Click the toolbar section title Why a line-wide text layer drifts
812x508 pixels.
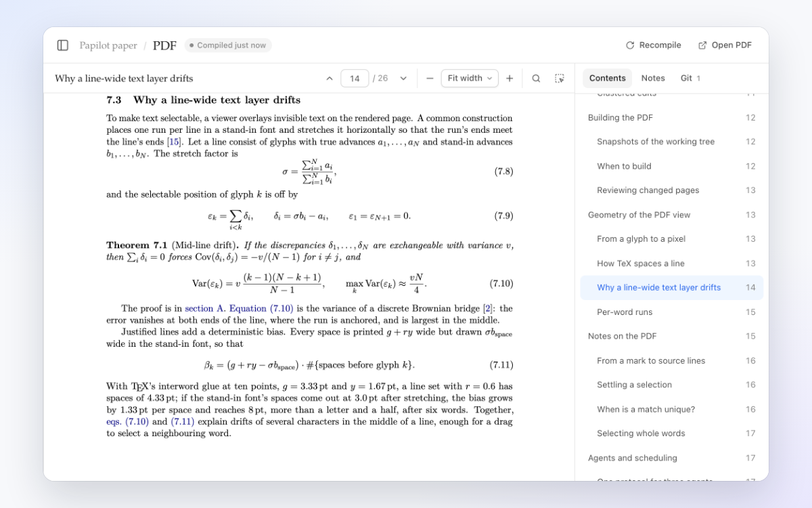tap(124, 79)
